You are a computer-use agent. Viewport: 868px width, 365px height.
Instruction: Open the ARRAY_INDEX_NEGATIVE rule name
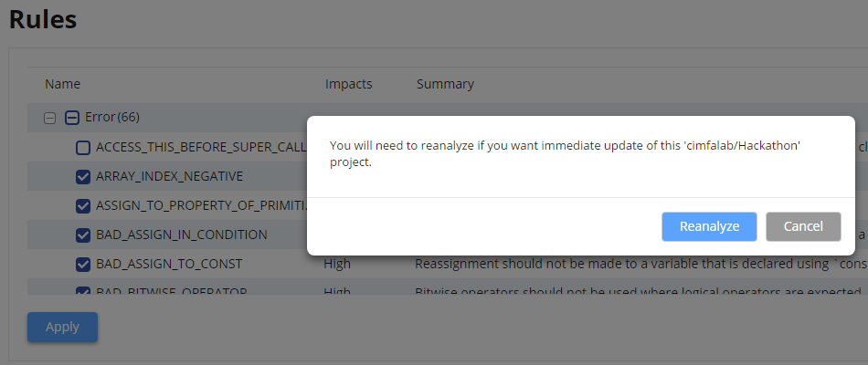coord(169,176)
